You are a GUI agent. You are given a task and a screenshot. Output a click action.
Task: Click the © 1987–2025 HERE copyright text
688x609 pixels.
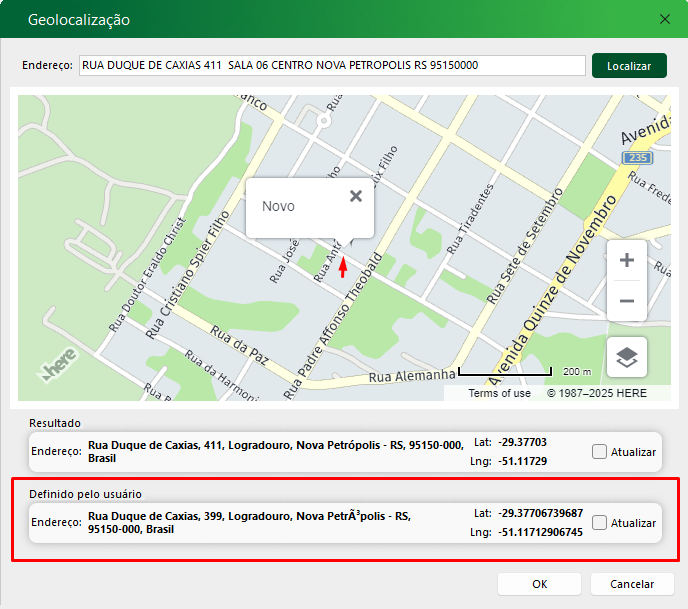596,393
